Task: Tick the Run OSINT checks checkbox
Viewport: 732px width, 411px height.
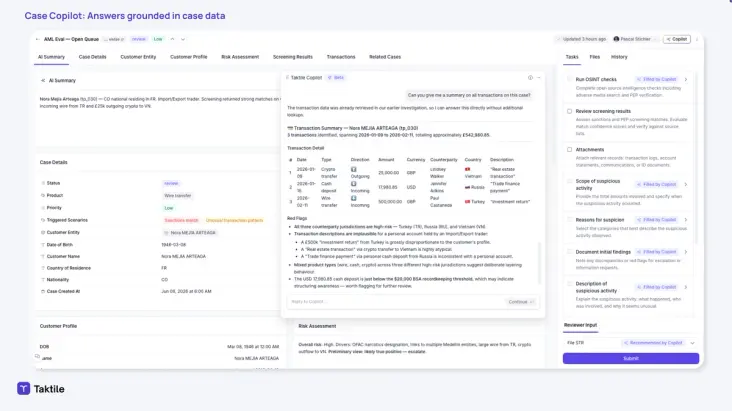Action: pyautogui.click(x=569, y=79)
